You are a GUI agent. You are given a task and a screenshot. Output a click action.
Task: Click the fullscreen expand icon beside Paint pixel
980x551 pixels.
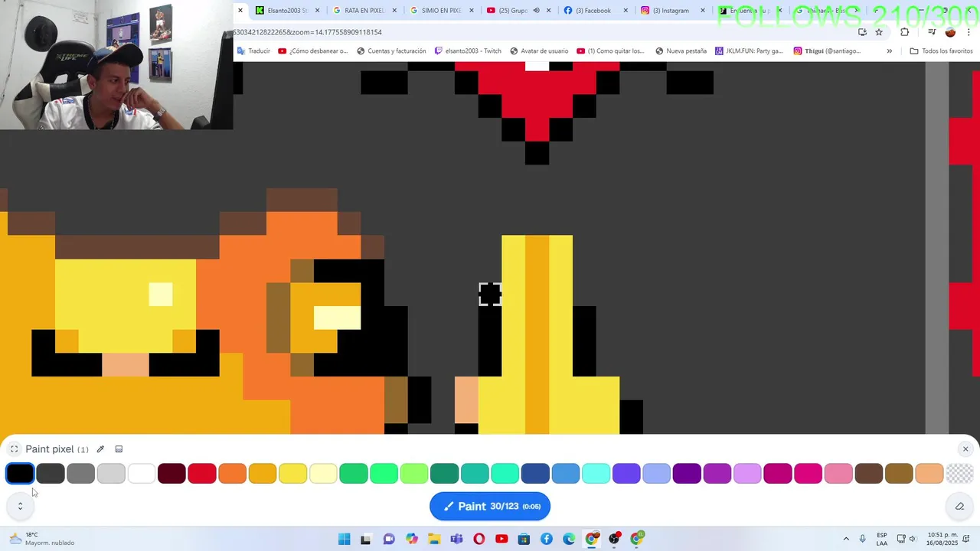click(14, 449)
